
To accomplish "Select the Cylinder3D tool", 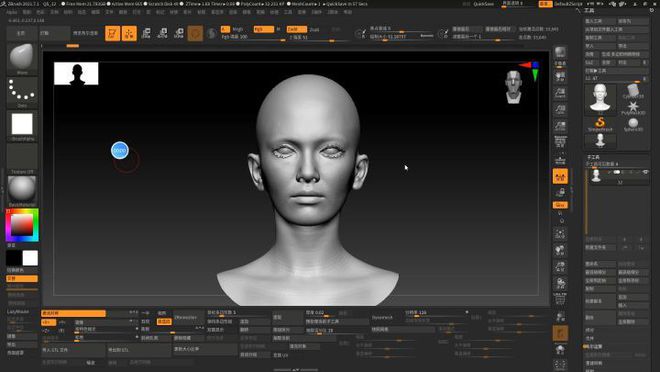I will pyautogui.click(x=633, y=92).
